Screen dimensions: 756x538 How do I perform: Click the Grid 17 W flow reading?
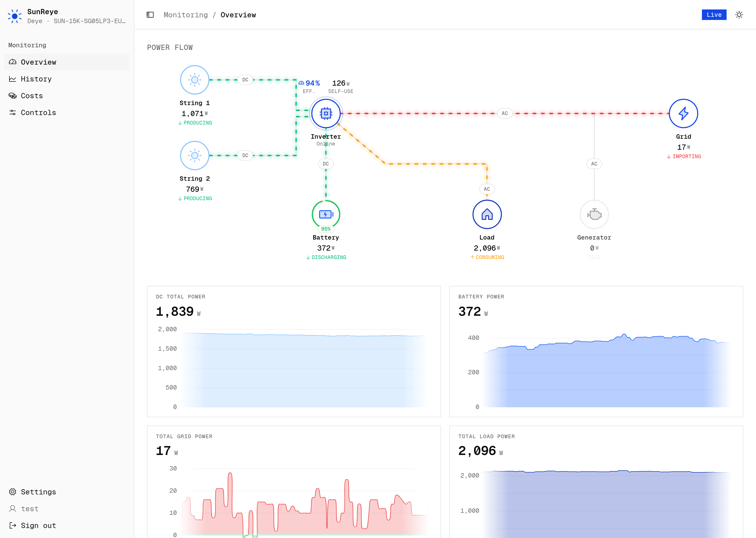tap(684, 147)
